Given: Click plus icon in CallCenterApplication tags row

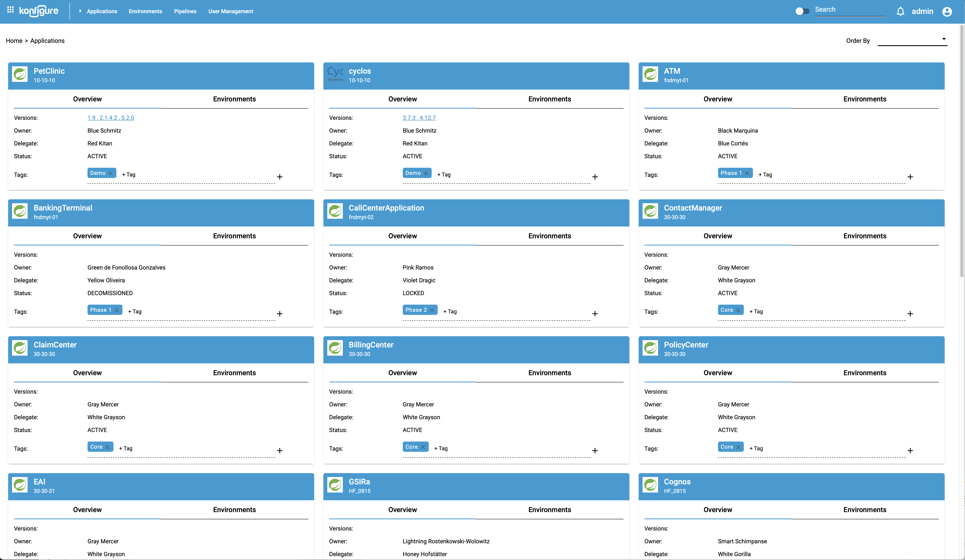Looking at the screenshot, I should 595,314.
